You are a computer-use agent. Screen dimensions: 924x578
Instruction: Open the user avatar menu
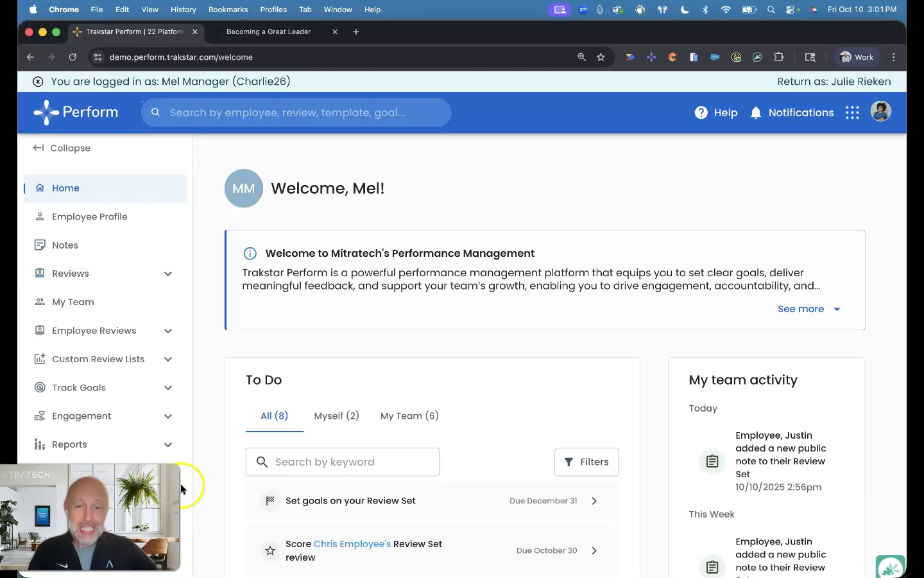point(880,112)
